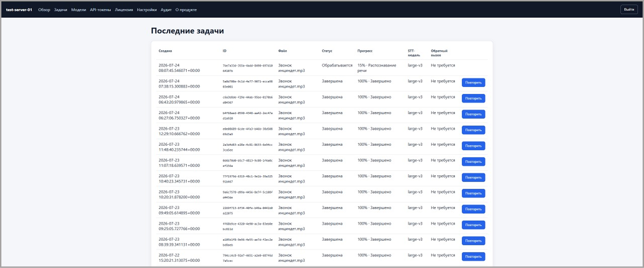Go to the Задачи page
The height and width of the screenshot is (268, 644).
tap(61, 10)
